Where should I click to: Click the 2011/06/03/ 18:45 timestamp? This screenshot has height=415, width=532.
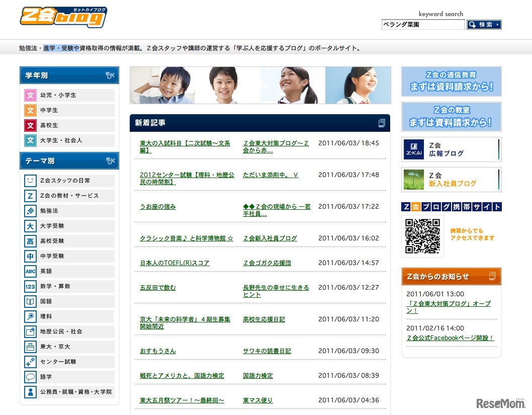click(348, 143)
